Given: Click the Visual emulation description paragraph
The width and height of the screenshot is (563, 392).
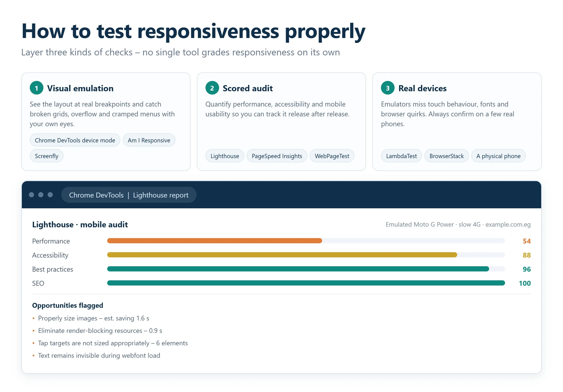Looking at the screenshot, I should point(102,114).
